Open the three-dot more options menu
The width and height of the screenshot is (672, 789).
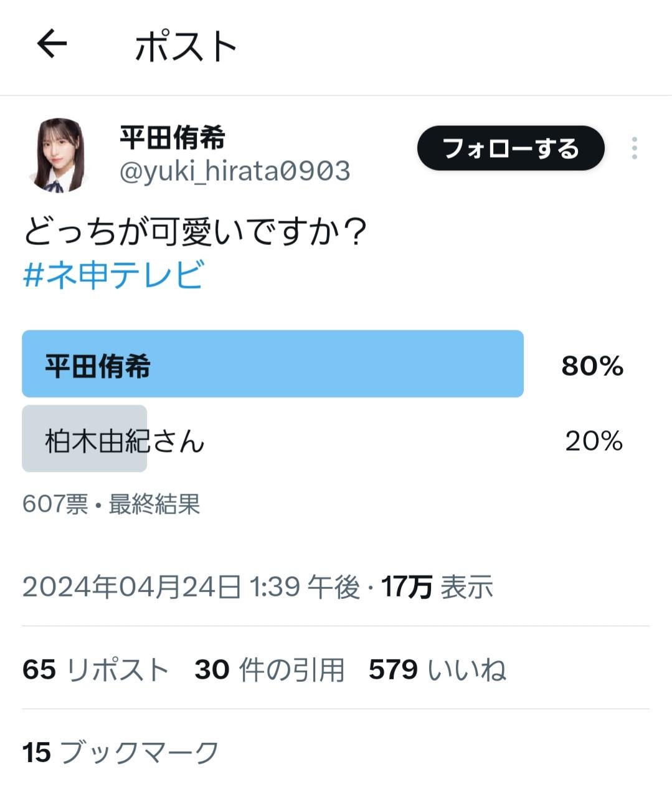coord(634,148)
